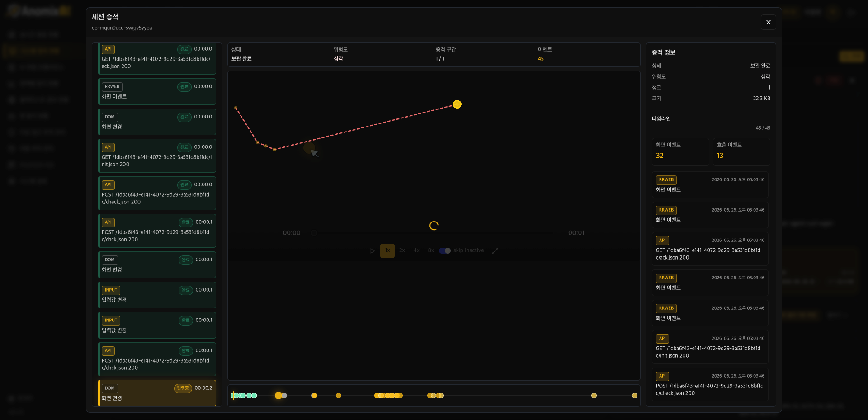
Task: Select 2x playback speed
Action: pos(402,250)
